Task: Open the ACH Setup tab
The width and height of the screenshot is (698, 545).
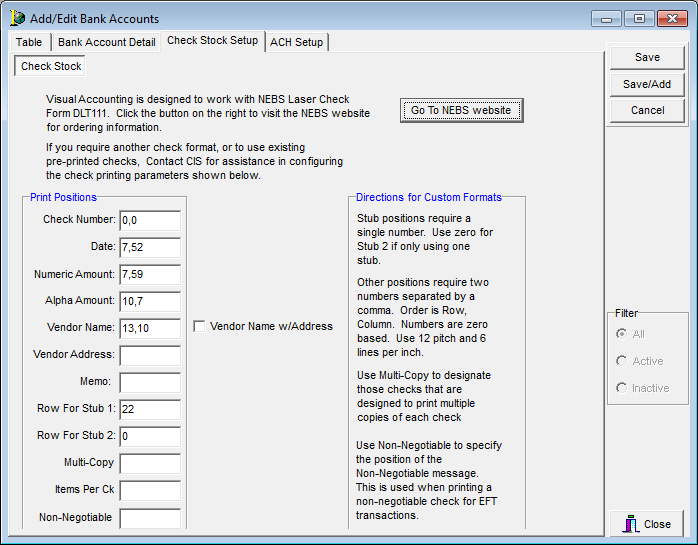Action: click(x=296, y=42)
